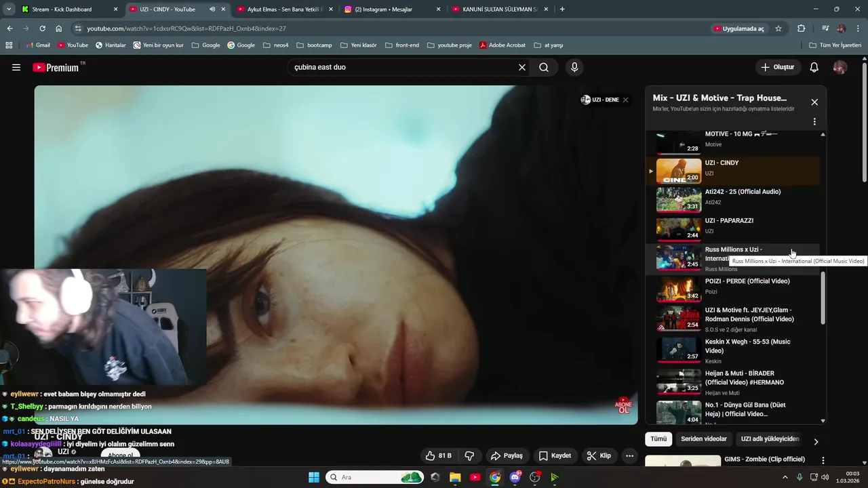Open Discord from taskbar
The height and width of the screenshot is (488, 868).
coord(515,477)
